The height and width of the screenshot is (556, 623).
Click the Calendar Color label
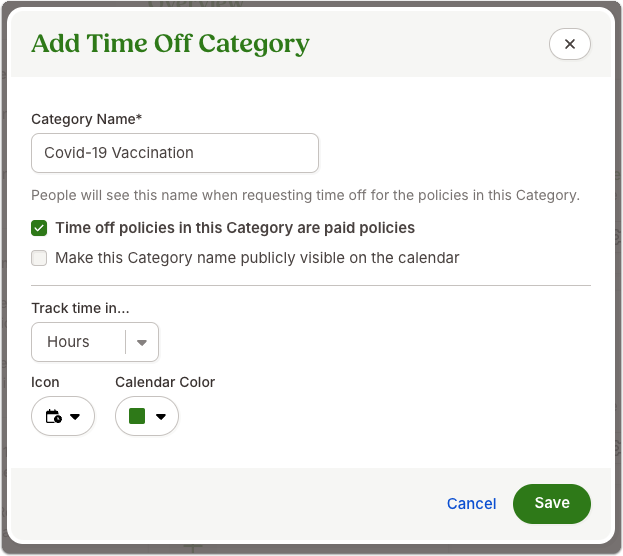[165, 382]
